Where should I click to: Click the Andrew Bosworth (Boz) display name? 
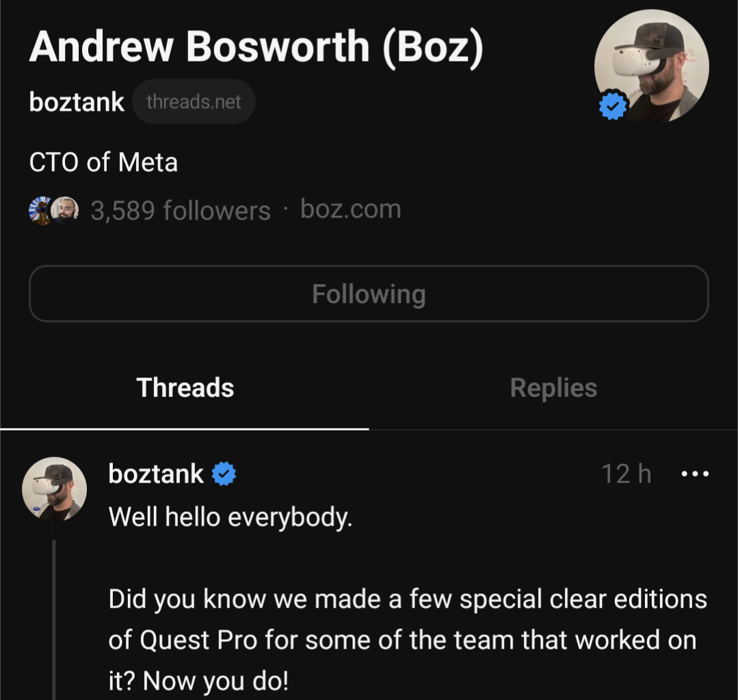(256, 47)
